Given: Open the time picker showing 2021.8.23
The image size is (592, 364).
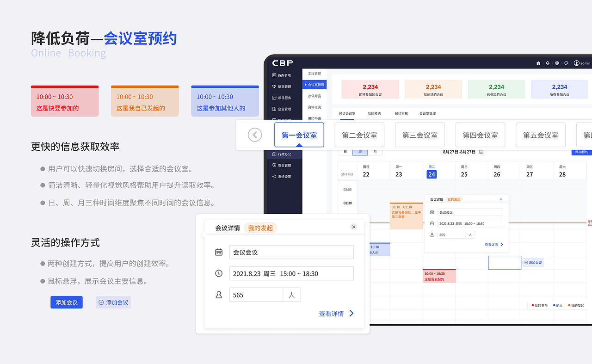Looking at the screenshot, I should click(291, 273).
